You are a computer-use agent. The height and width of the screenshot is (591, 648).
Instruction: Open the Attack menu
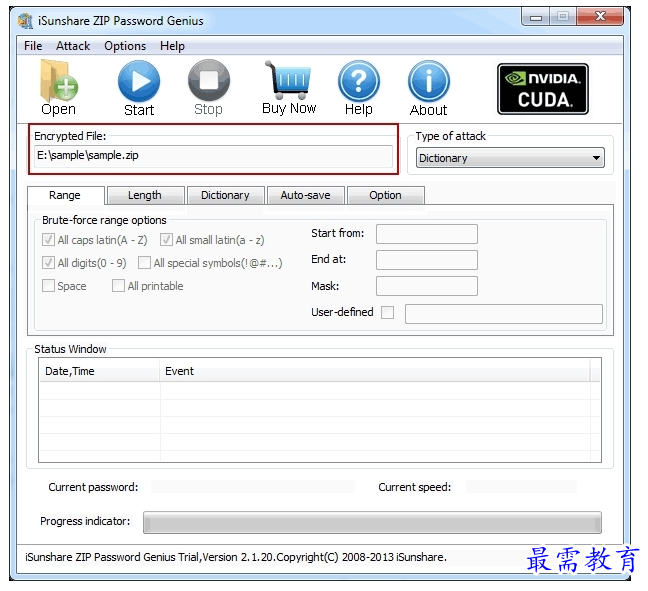73,46
